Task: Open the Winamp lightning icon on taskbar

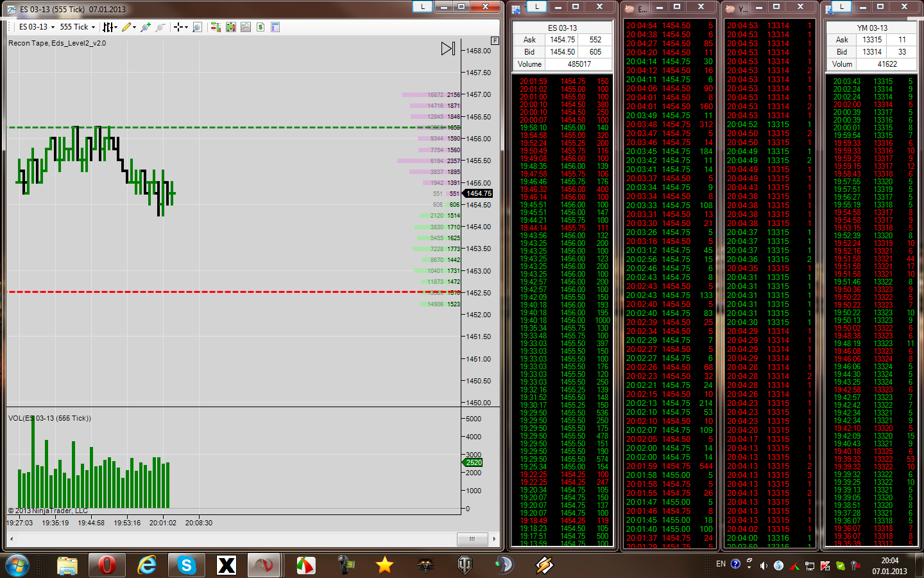Action: [545, 565]
